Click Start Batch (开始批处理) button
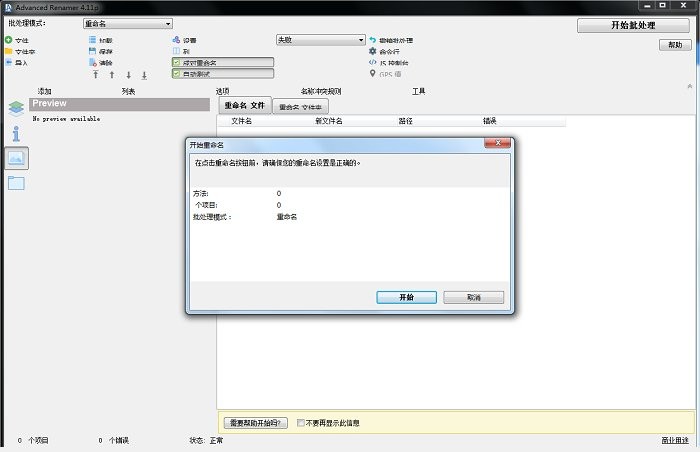This screenshot has height=452, width=700. [633, 25]
